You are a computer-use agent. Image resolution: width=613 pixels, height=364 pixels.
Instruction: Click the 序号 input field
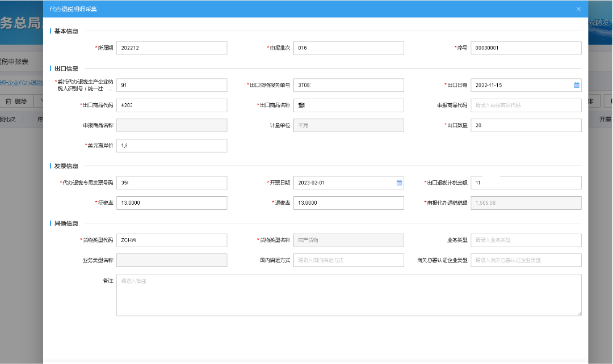(526, 48)
